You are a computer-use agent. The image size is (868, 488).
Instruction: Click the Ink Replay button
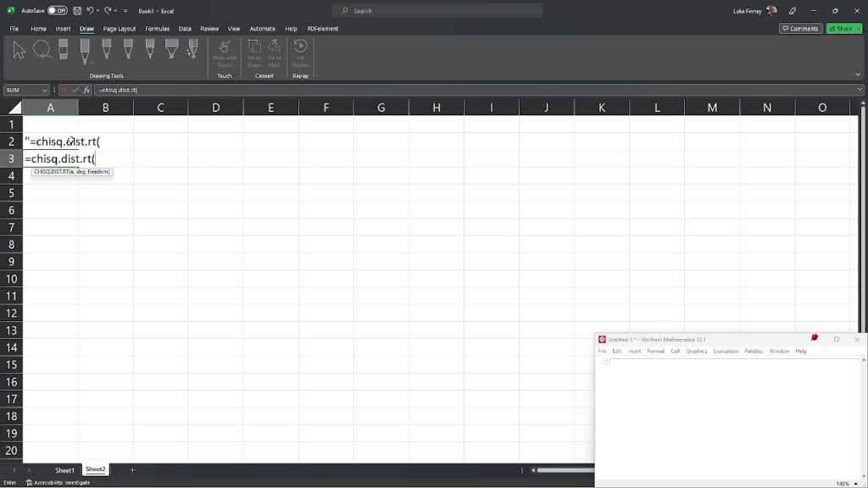(x=301, y=53)
